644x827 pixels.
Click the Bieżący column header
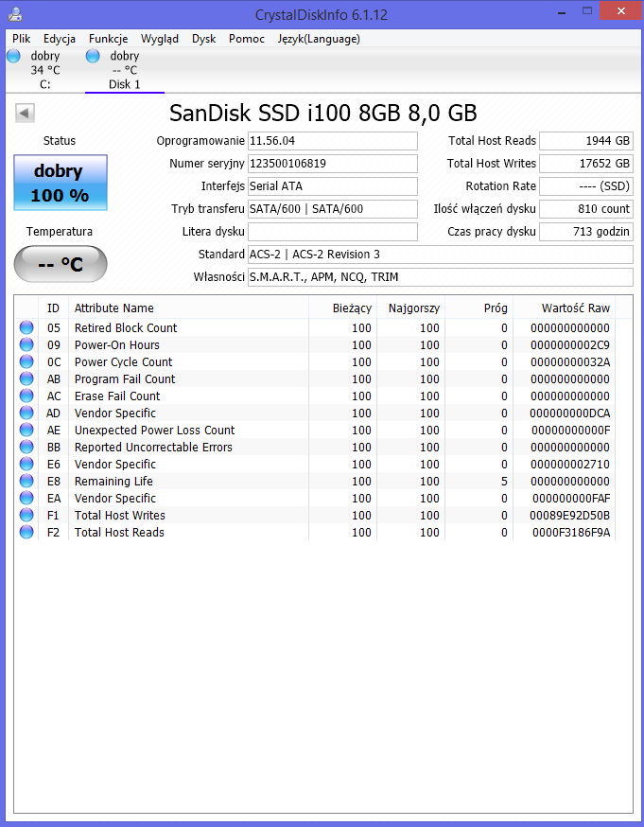coord(342,308)
